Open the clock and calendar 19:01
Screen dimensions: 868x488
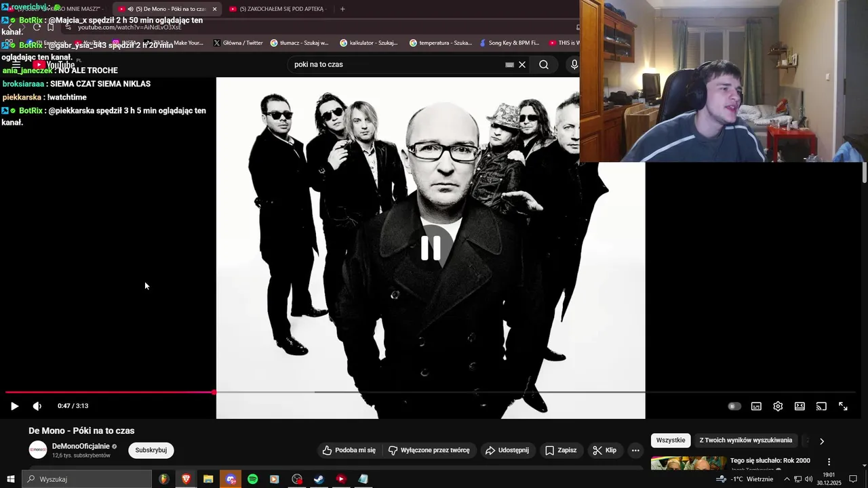point(829,479)
